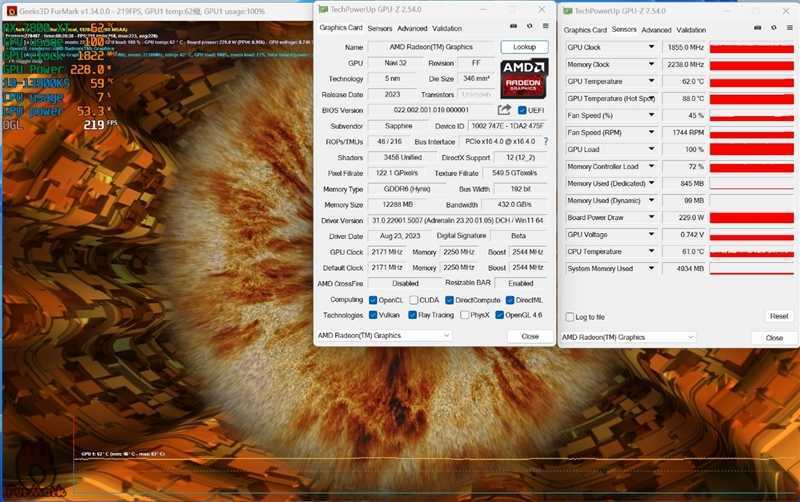Click the Lookup button
Screen dimensions: 800x502
click(524, 47)
